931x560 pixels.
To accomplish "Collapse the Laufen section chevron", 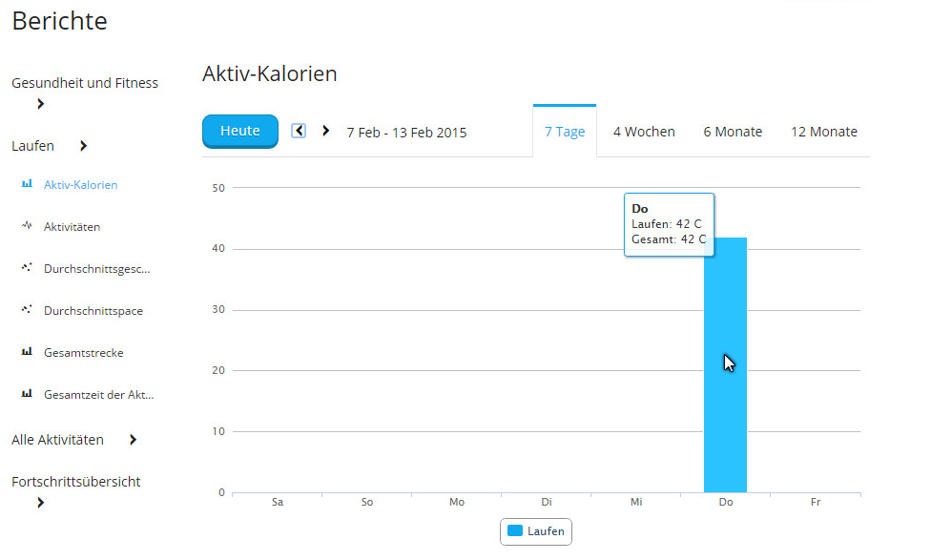I will point(83,146).
